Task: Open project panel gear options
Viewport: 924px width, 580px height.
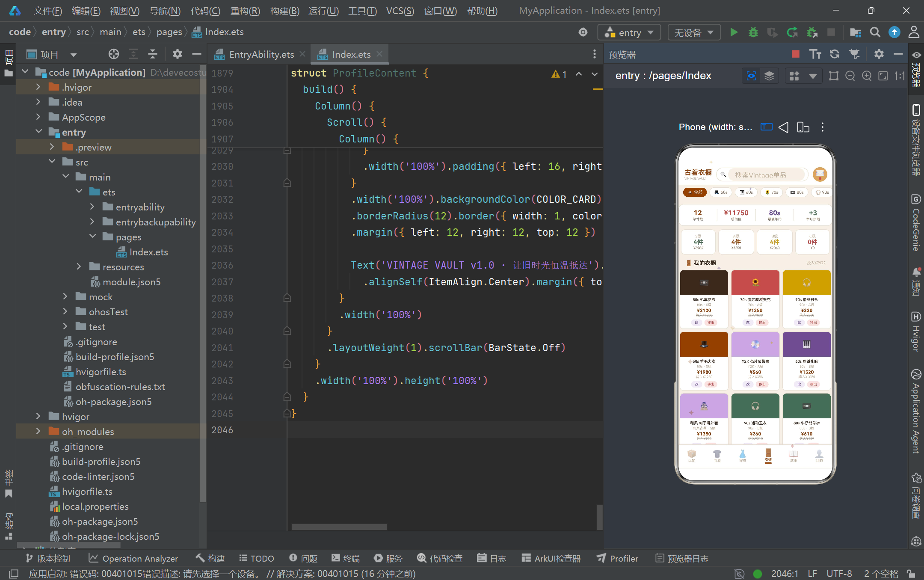Action: tap(177, 54)
